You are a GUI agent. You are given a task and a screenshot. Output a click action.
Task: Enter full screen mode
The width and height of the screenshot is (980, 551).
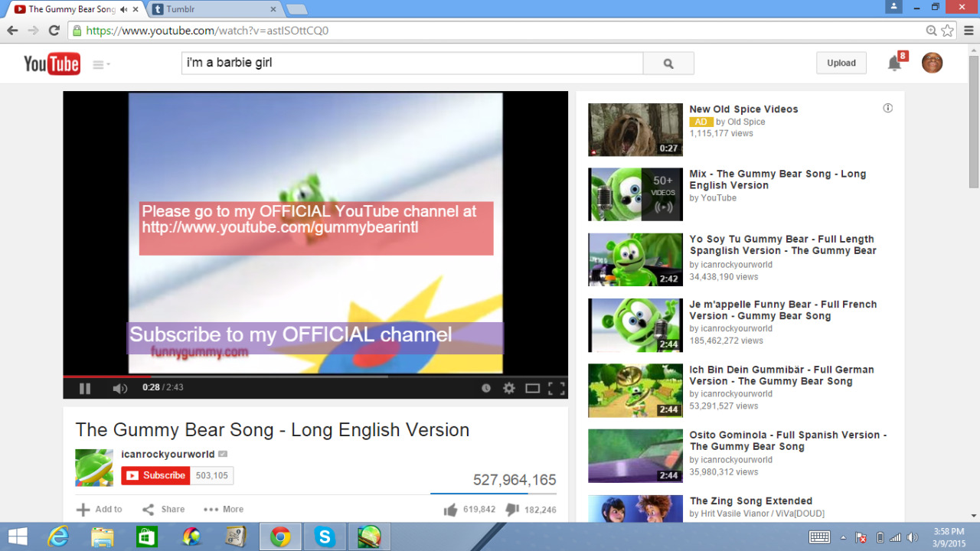point(557,388)
